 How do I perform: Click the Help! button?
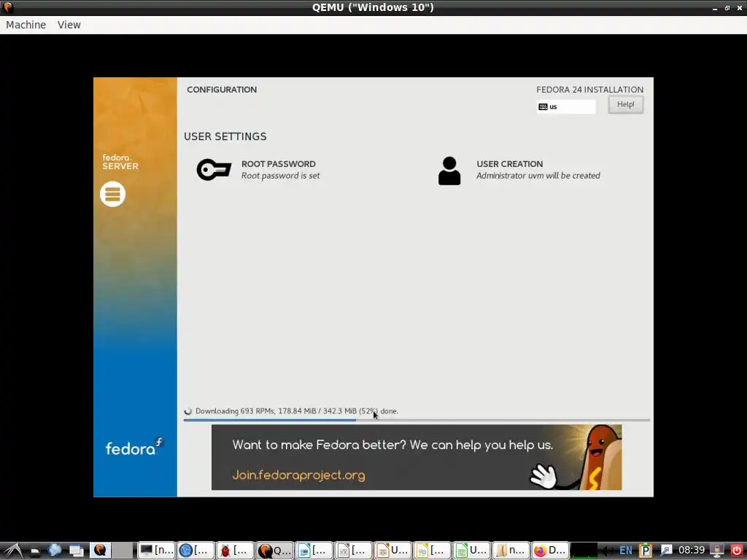(x=625, y=105)
